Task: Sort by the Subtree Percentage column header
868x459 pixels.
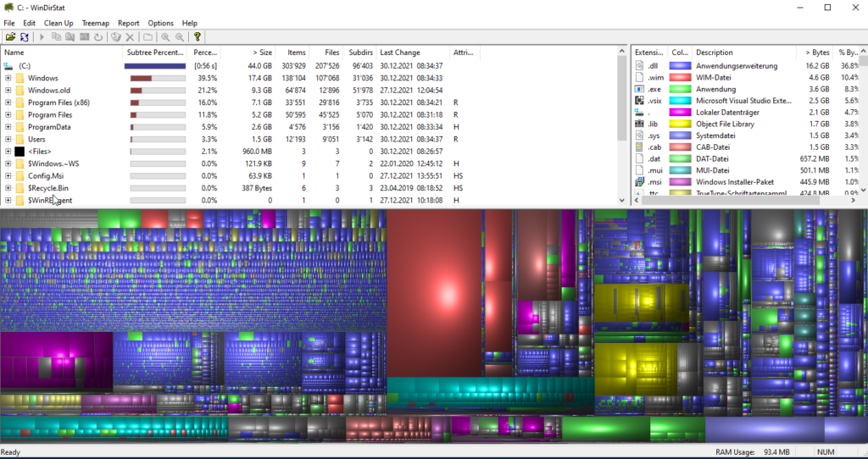Action: point(154,53)
